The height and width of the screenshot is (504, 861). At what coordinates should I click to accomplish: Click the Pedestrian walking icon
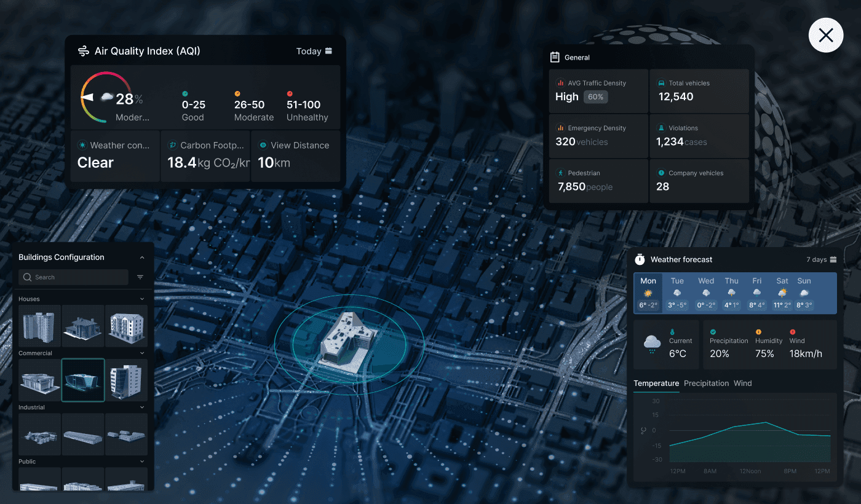(x=560, y=173)
